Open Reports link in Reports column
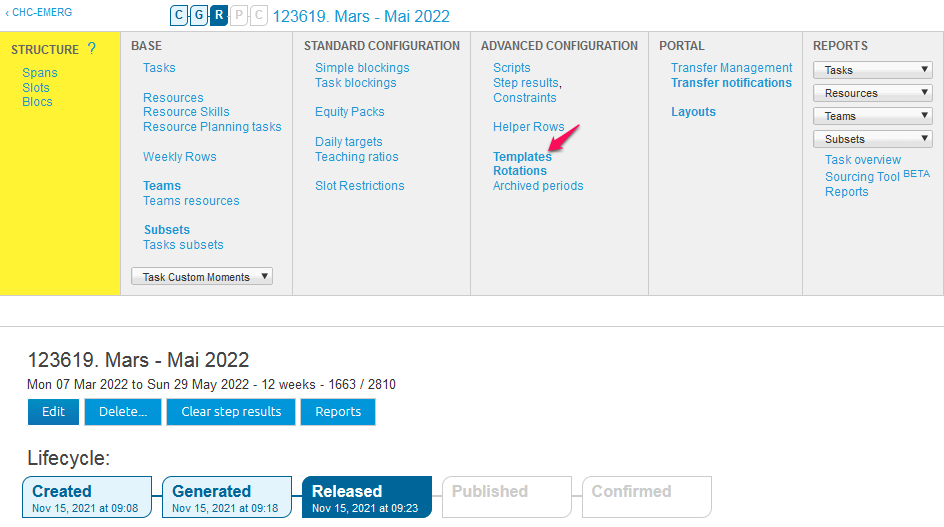The height and width of the screenshot is (527, 944). point(846,192)
